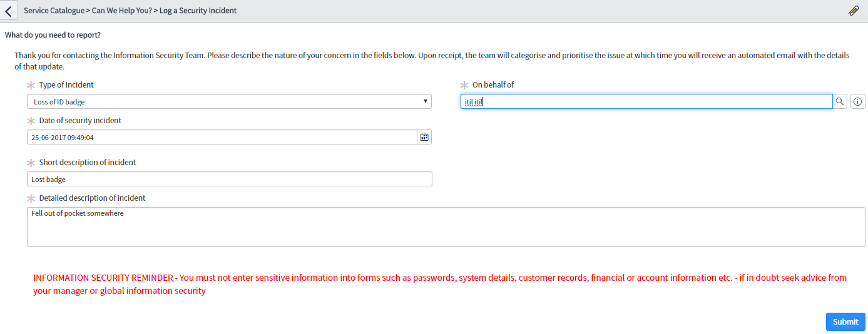Image resolution: width=868 pixels, height=334 pixels.
Task: Open attachments with the paperclip icon
Action: point(854,11)
